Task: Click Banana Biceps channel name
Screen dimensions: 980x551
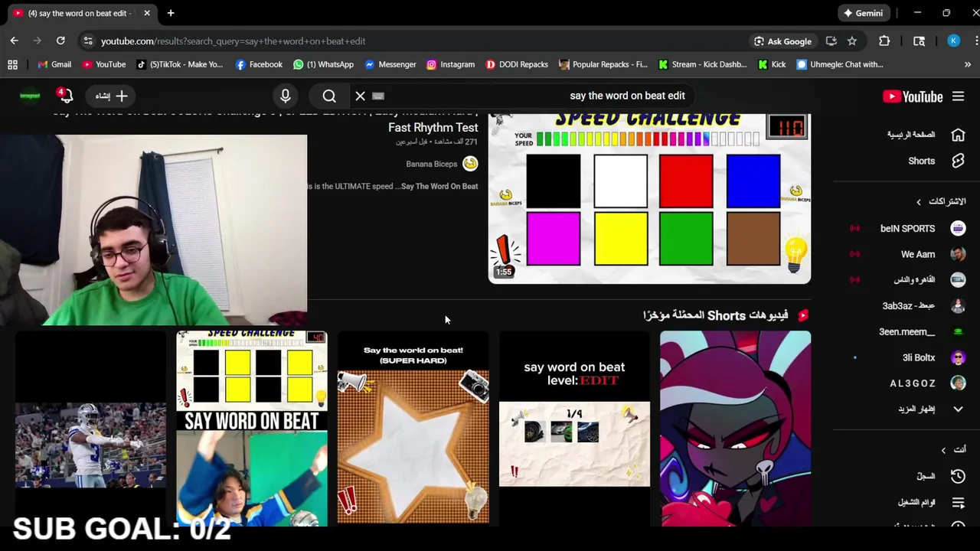Action: (x=432, y=164)
